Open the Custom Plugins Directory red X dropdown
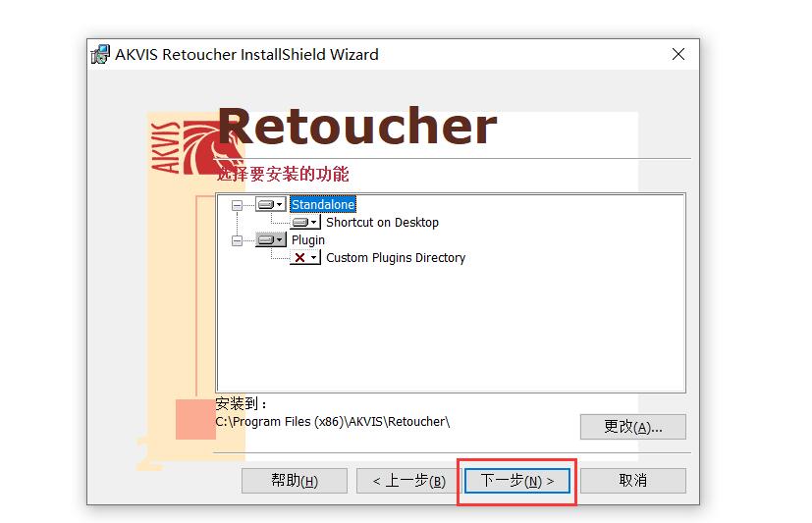The image size is (812, 523). (x=305, y=258)
